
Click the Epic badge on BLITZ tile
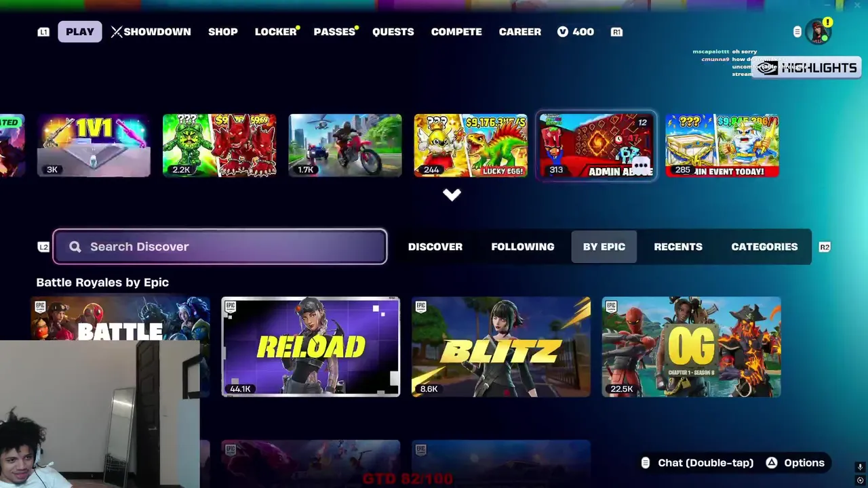coord(421,307)
